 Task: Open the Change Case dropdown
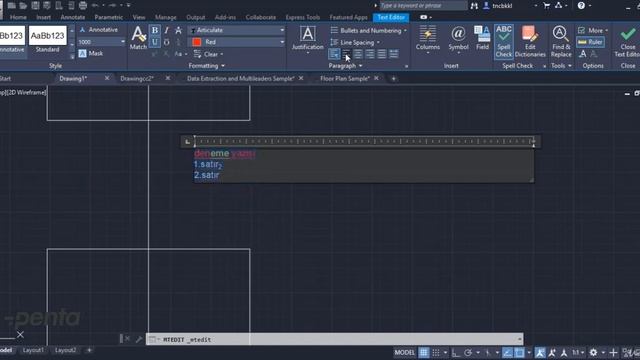180,54
